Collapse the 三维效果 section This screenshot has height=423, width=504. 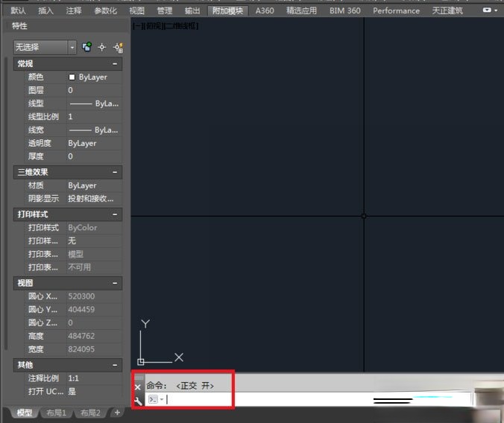tap(115, 172)
